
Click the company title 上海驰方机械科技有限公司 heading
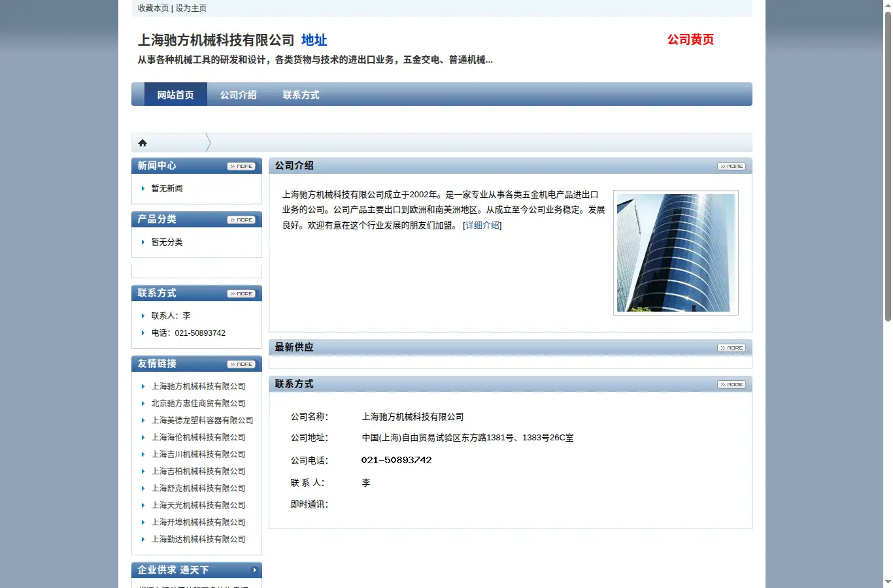[x=216, y=41]
